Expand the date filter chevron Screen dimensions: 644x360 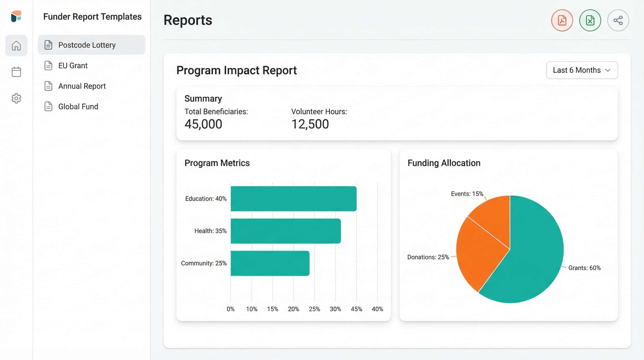[x=608, y=70]
